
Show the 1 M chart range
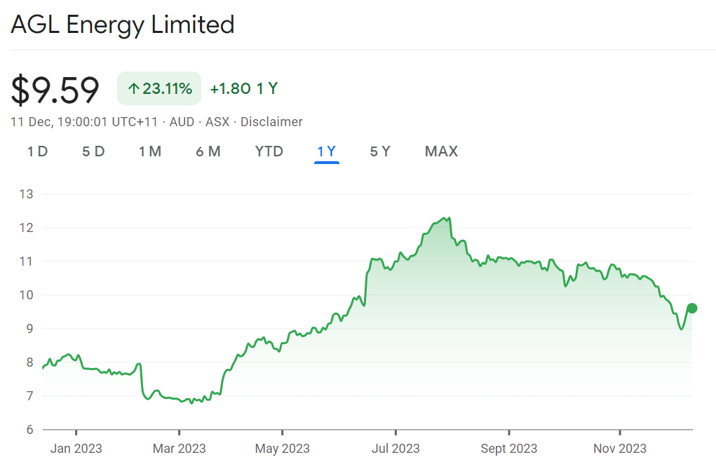[x=150, y=151]
